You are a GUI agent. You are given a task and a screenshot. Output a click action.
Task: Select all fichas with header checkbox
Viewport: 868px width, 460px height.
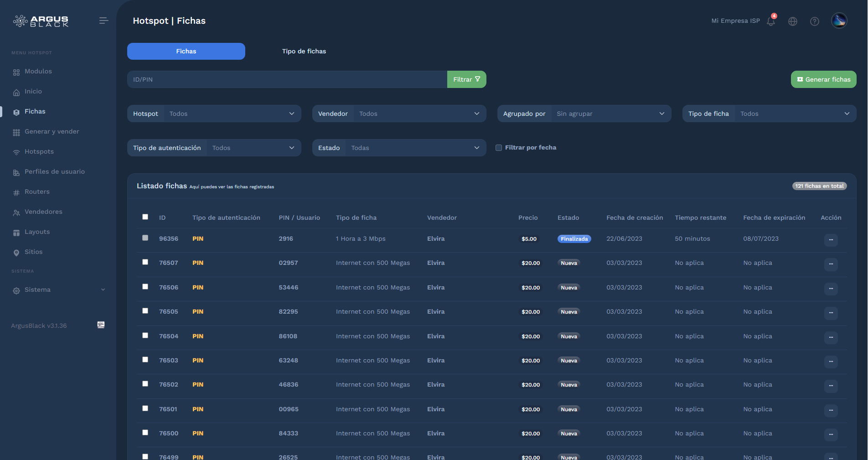tap(145, 217)
